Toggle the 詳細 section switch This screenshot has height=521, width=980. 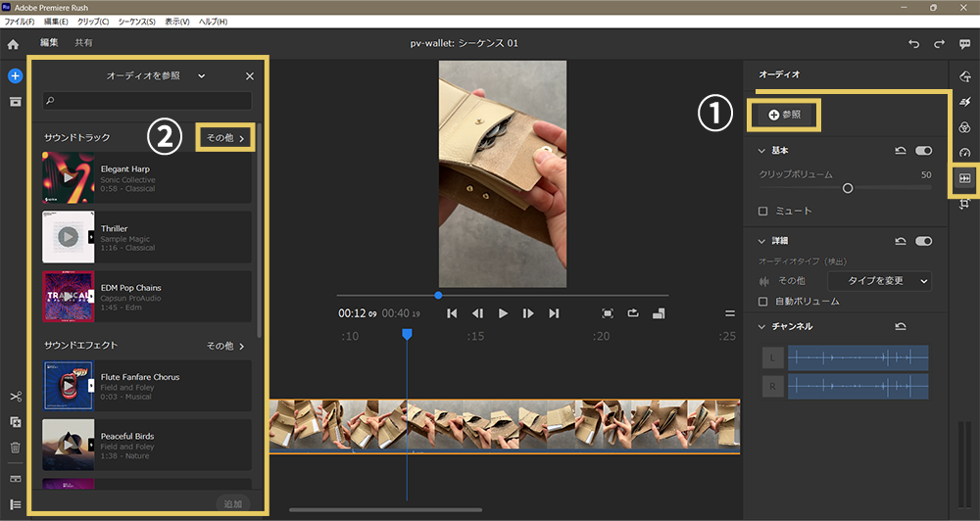[924, 241]
